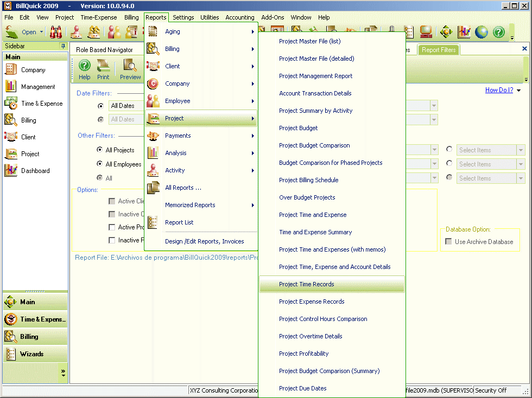Toggle the Active Projects checkbox
Screen dimensions: 532x398
(x=112, y=227)
